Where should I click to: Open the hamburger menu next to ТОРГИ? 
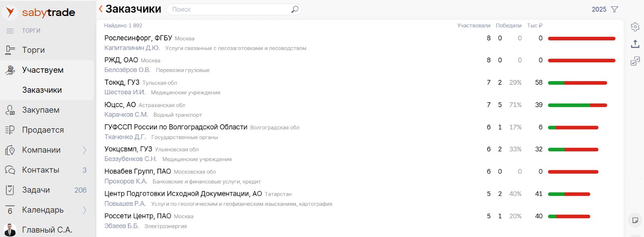10,31
